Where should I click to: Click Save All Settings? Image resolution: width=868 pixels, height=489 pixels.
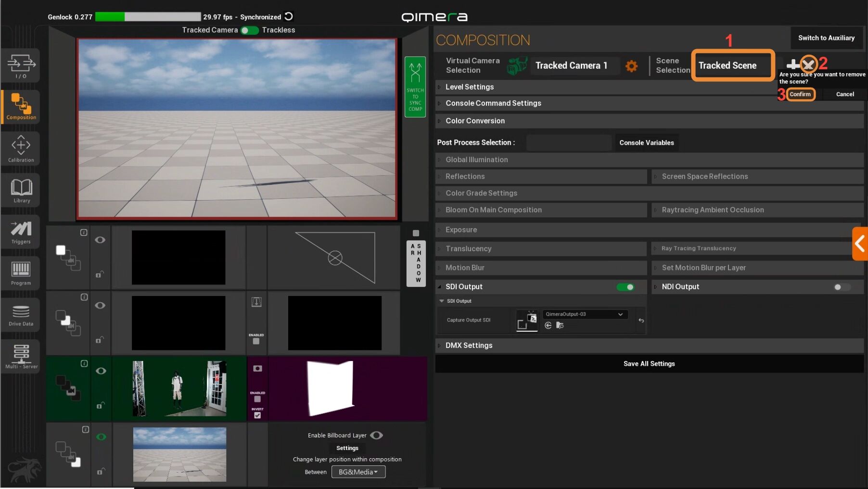coord(649,364)
